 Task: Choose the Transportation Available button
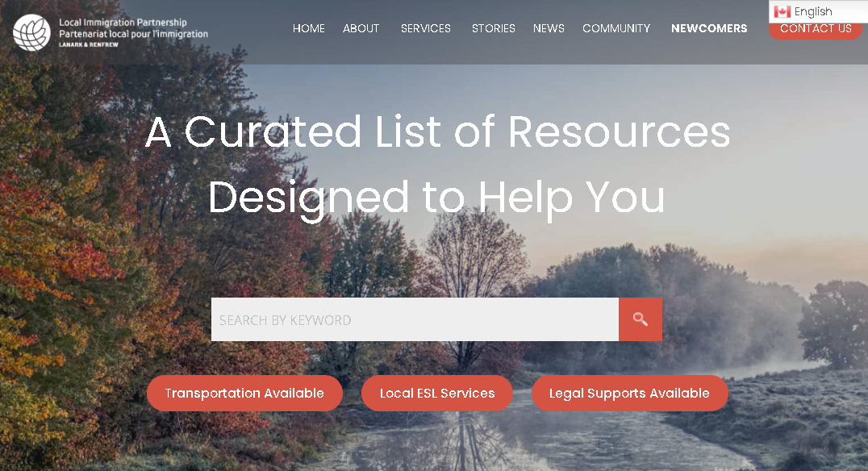point(244,393)
